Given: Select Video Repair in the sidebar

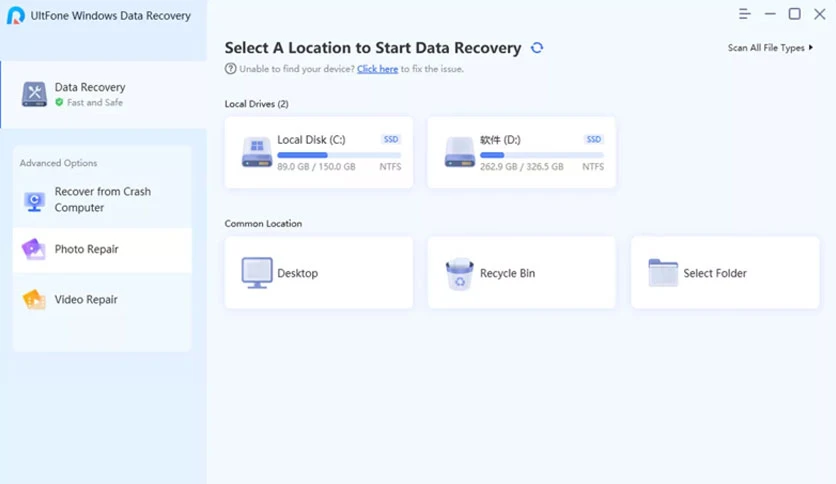Looking at the screenshot, I should [102, 300].
